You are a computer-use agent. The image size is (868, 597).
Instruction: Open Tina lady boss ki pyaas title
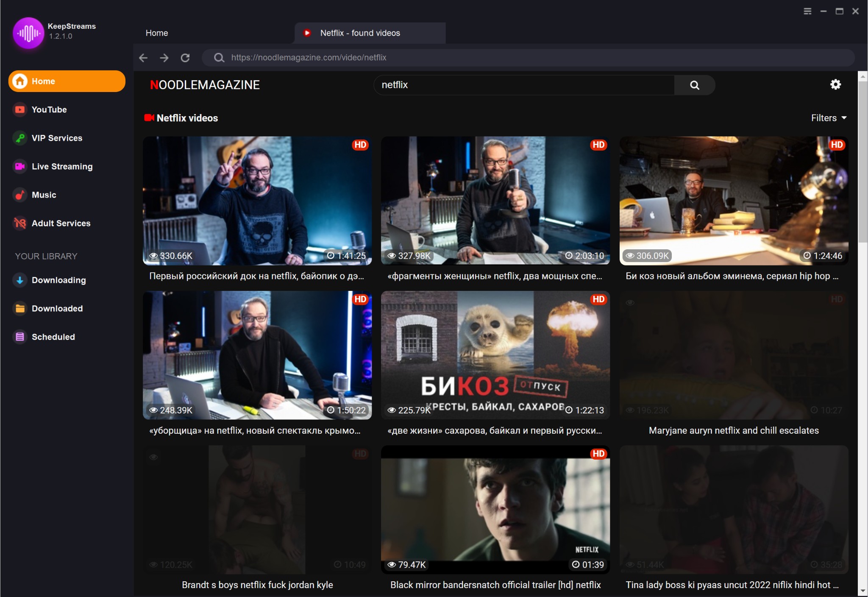click(732, 585)
